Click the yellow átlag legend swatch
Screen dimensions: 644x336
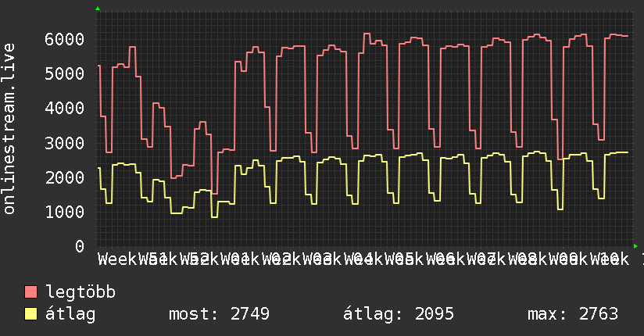[x=30, y=314]
